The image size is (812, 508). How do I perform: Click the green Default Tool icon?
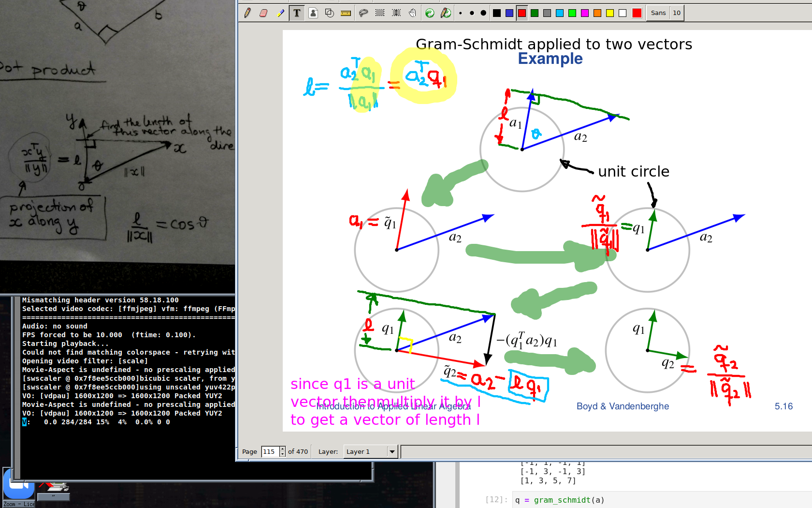tap(430, 13)
